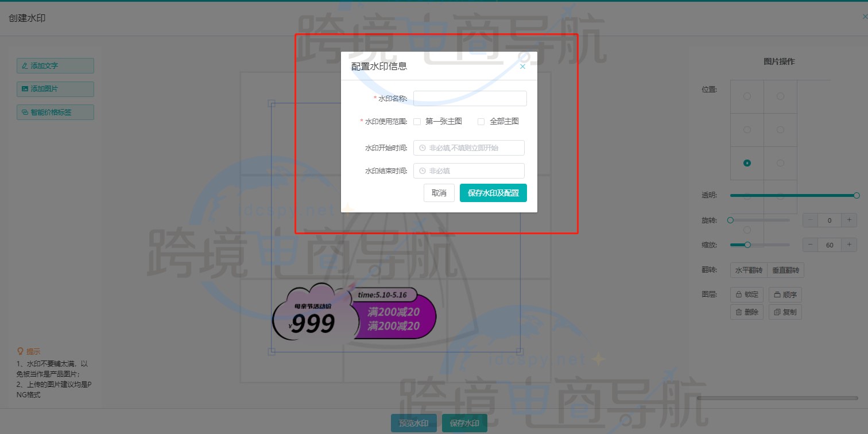Open the 水印结束时间 time picker
868x434 pixels.
[468, 170]
